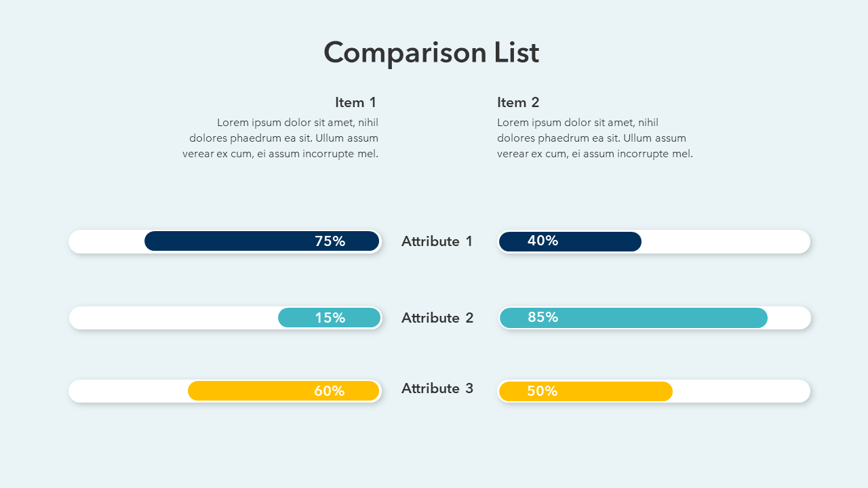Click the white empty track beside the 60% bar
This screenshot has width=868, height=488.
(x=127, y=391)
